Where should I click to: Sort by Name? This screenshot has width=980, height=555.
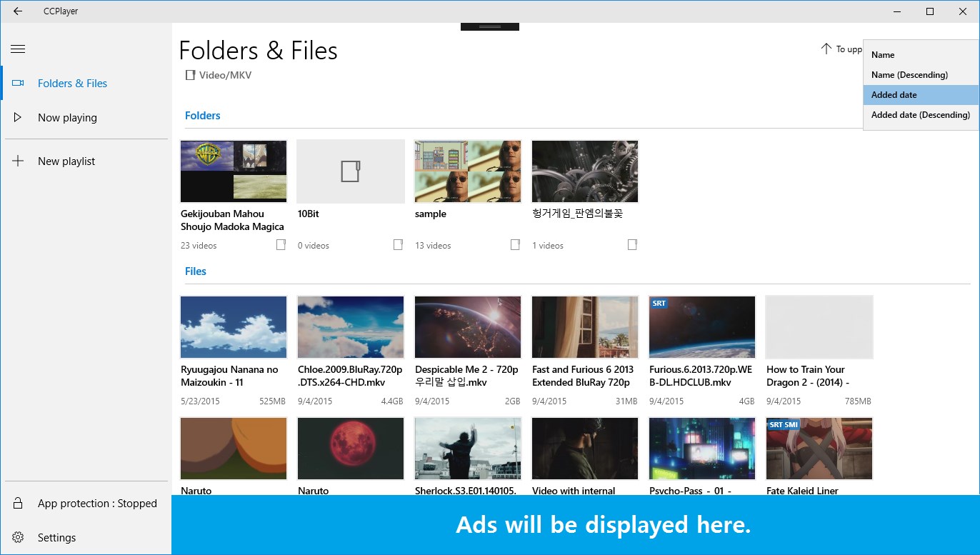click(921, 55)
